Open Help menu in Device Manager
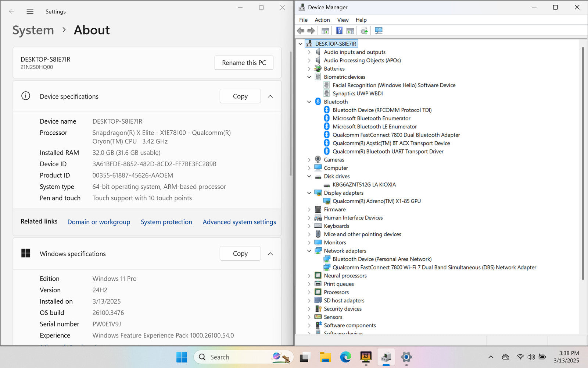588x368 pixels. [361, 20]
